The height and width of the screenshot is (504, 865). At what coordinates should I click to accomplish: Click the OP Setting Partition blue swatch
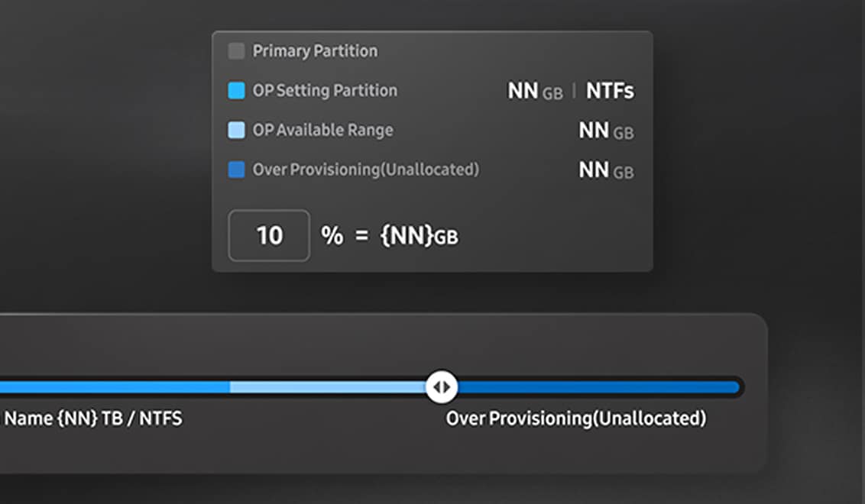237,90
